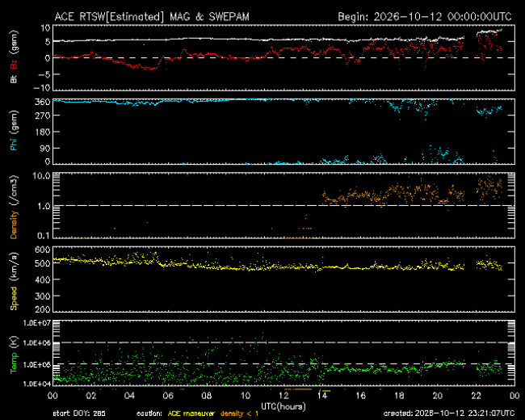Click the "1.0" tick on the Density axis

coord(44,206)
